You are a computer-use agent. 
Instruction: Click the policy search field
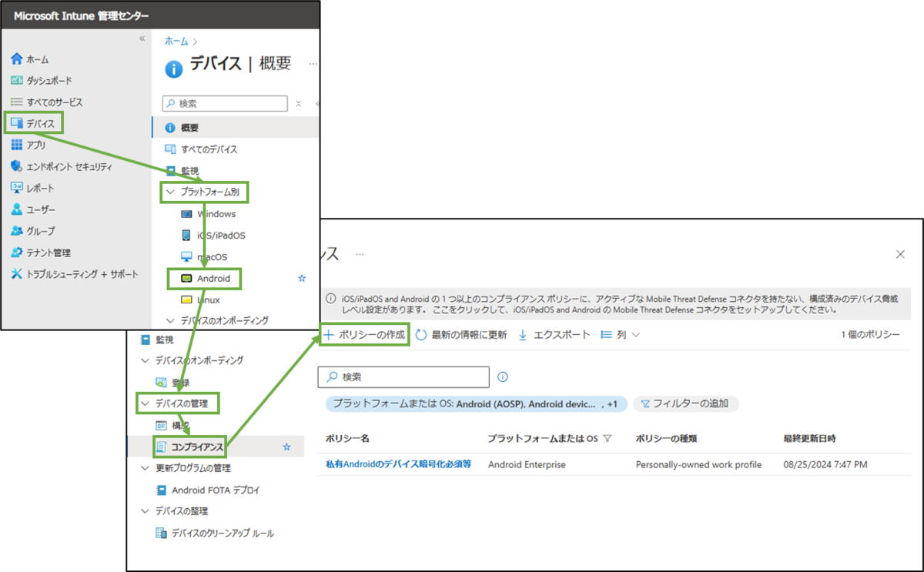click(403, 377)
